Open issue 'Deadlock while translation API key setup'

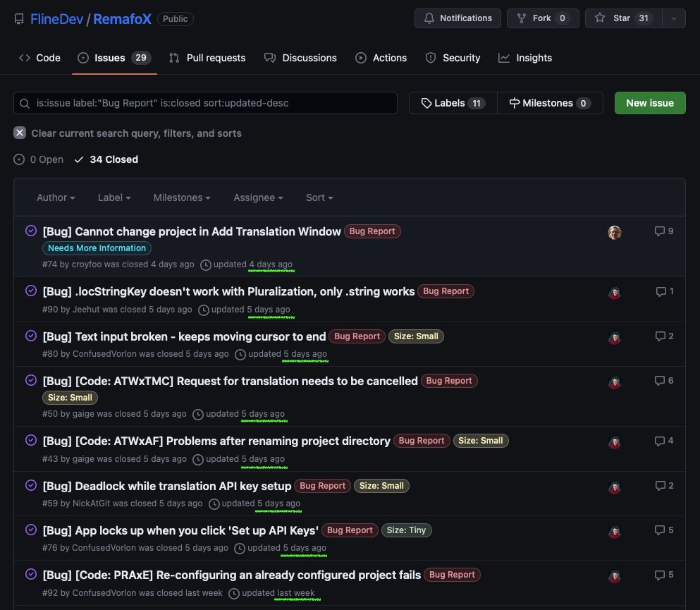(167, 486)
